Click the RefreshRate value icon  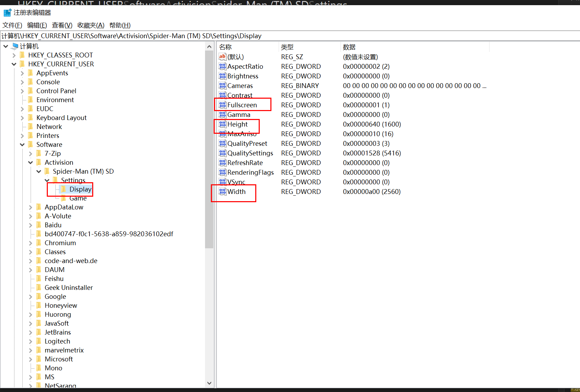223,163
